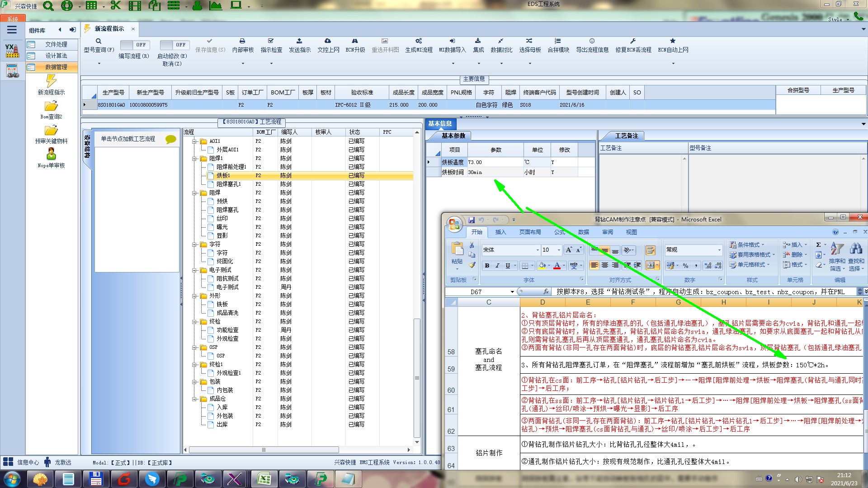This screenshot has height=488, width=868.
Task: Open the 常规 number format dropdown
Action: 719,250
